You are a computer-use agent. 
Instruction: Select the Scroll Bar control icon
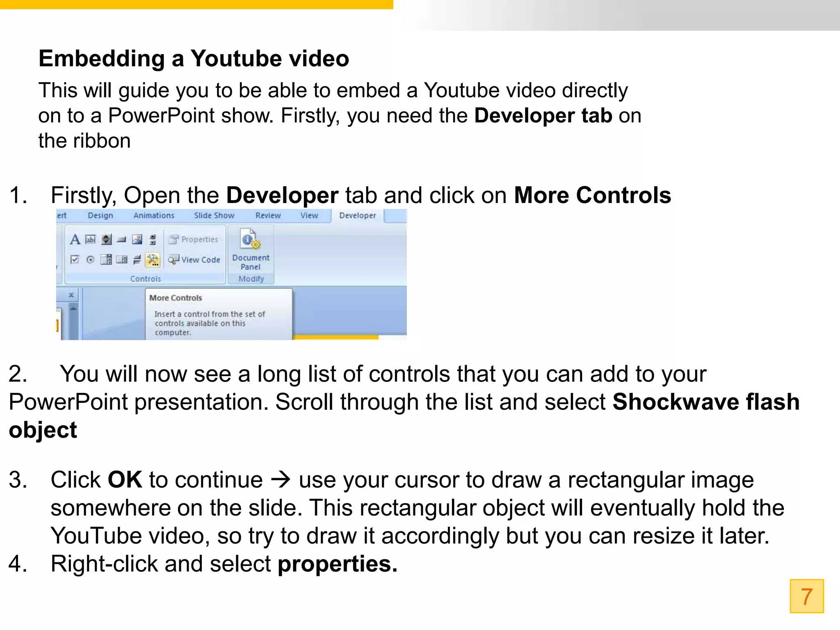[153, 240]
